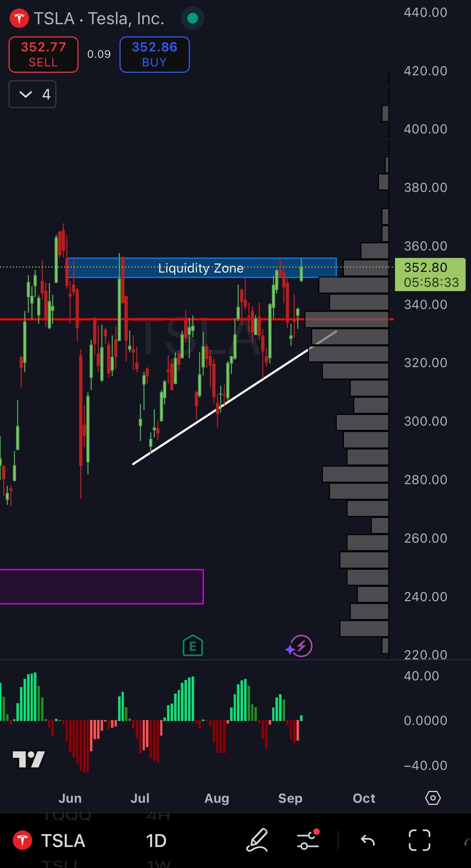Select the white ascending trendline
Screen dimensions: 471x868
[x=235, y=397]
